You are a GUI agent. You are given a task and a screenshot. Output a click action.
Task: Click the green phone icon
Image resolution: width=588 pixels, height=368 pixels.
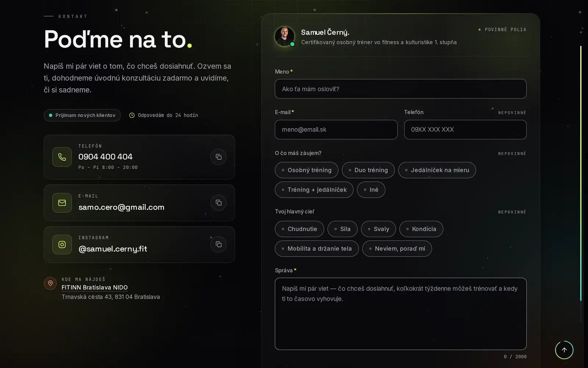62,157
